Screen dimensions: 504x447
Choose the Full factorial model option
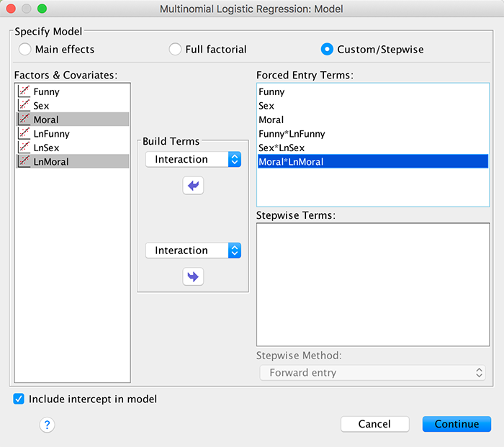coord(175,50)
